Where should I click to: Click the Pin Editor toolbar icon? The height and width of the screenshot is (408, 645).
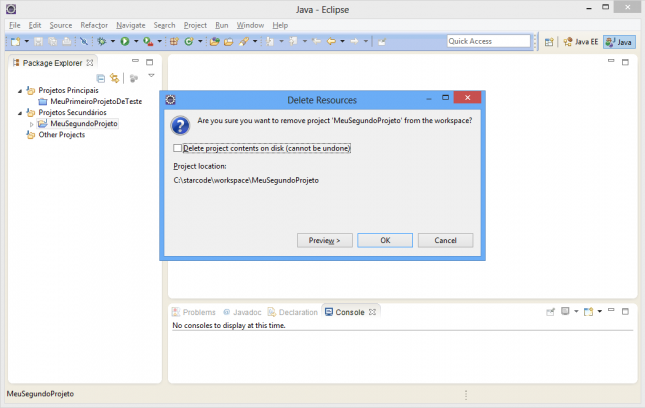[382, 42]
